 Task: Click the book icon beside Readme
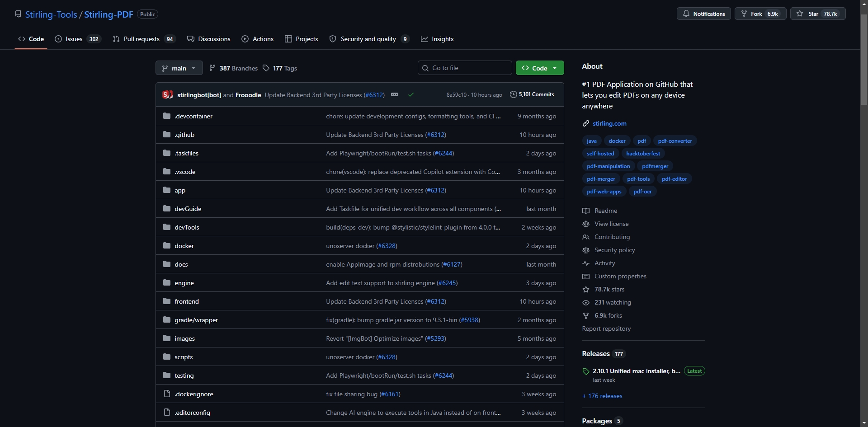tap(586, 211)
